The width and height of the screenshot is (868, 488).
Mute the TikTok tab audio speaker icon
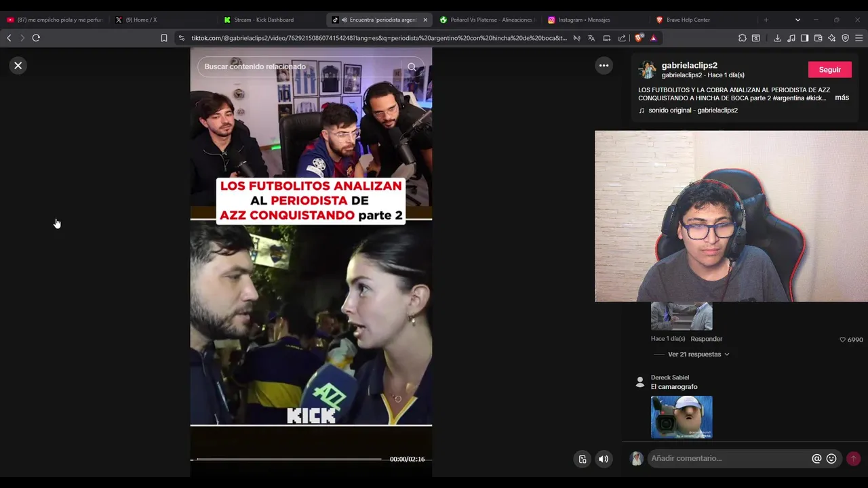tap(344, 20)
